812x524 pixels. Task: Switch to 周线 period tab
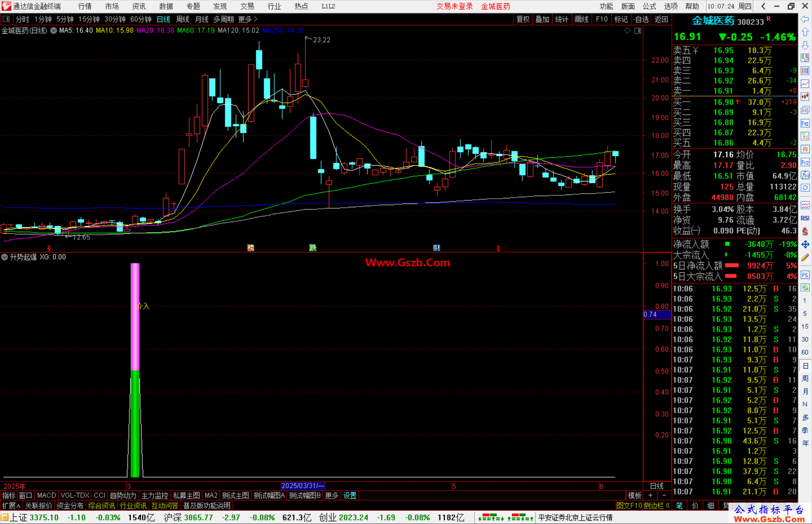coord(183,19)
